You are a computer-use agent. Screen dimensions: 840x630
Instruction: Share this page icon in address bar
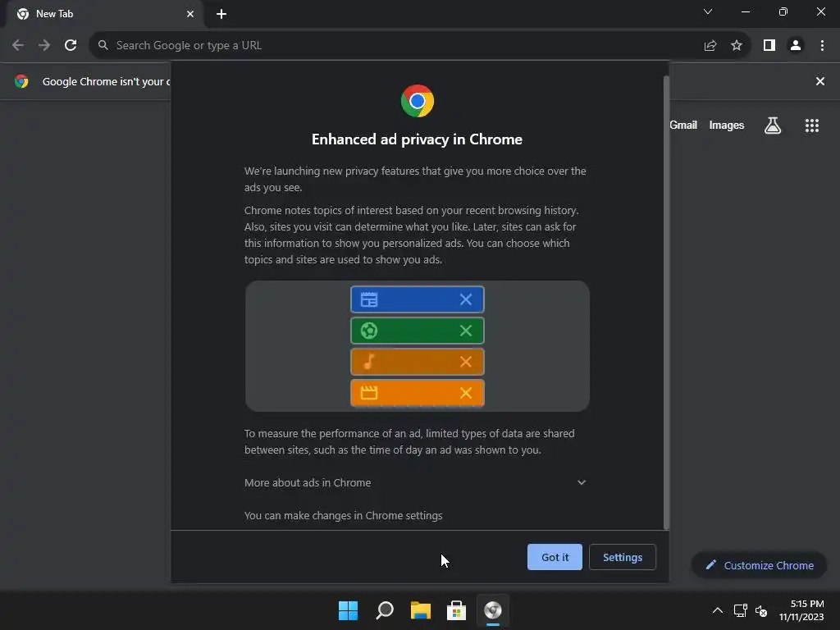pos(710,46)
